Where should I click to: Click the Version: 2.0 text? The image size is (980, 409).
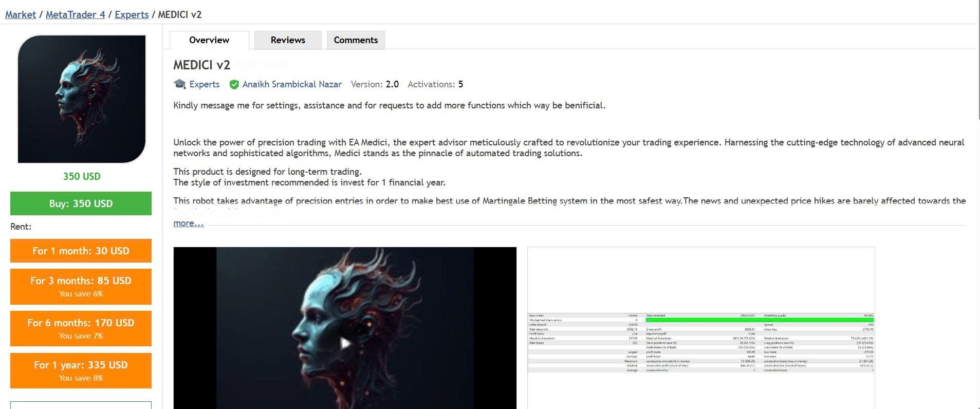[x=375, y=84]
